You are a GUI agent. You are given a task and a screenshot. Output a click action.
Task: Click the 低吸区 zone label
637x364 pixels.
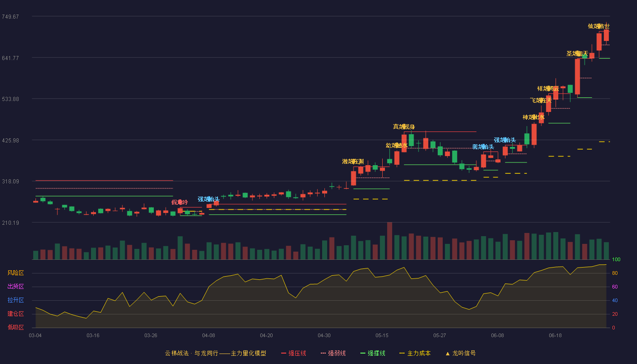click(16, 327)
